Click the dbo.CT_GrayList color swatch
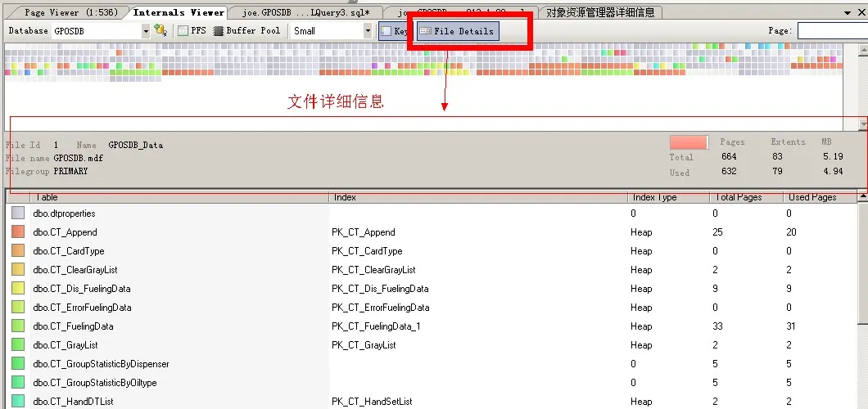The height and width of the screenshot is (409, 868). click(18, 344)
